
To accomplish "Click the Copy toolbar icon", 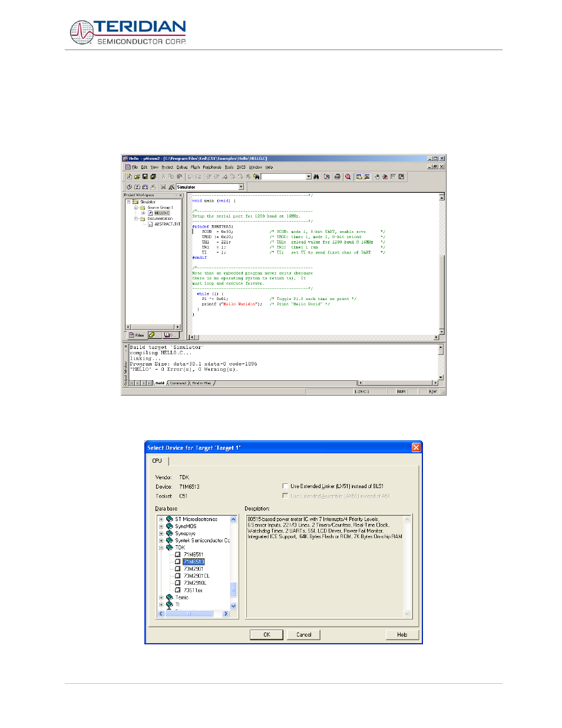I will (171, 177).
